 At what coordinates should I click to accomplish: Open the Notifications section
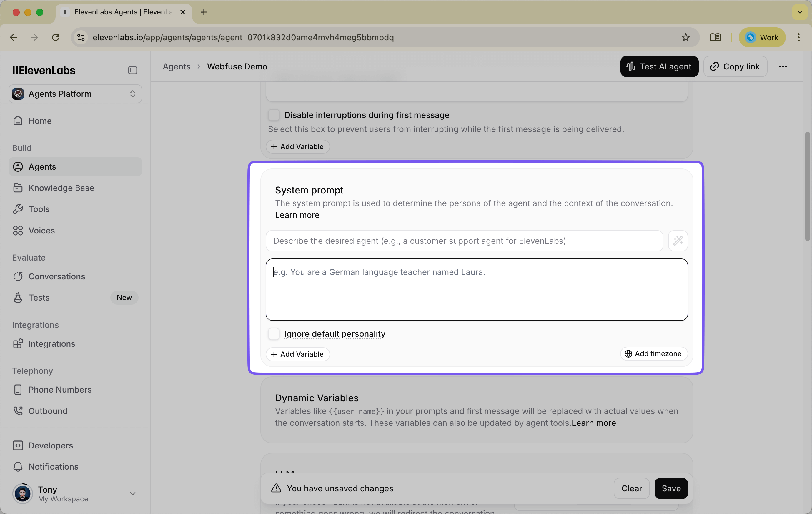[53, 466]
